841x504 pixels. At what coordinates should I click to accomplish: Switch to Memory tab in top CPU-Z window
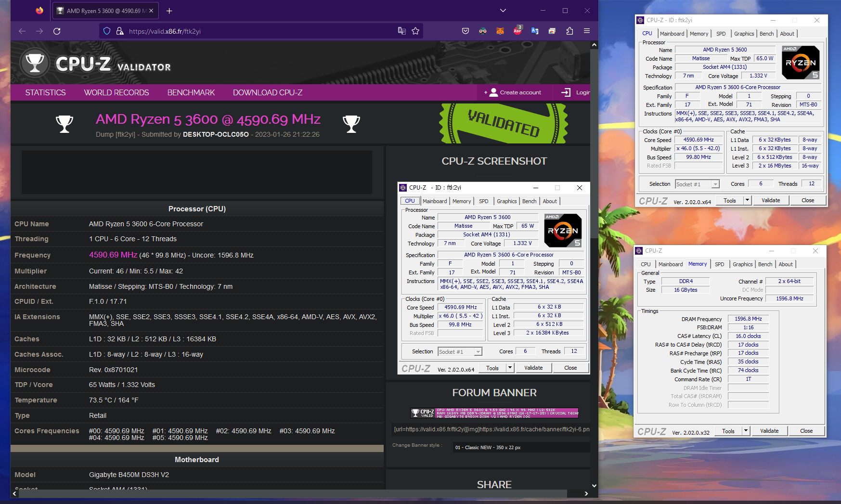point(699,34)
